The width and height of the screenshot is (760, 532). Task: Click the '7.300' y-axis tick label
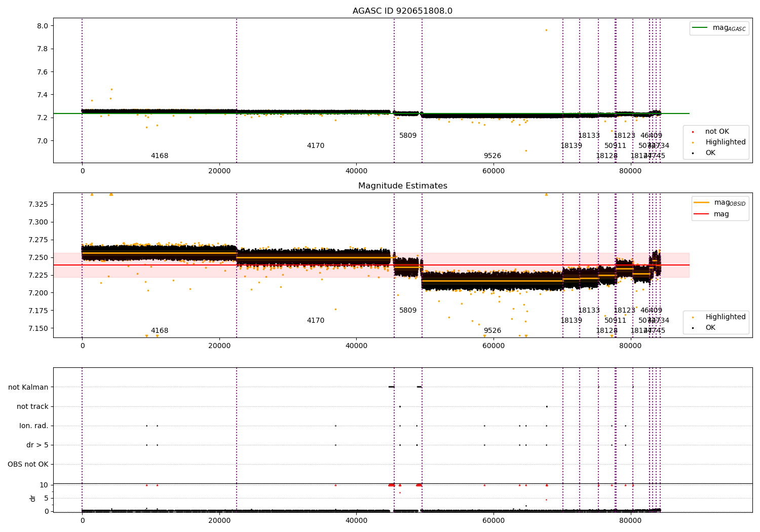[x=39, y=222]
